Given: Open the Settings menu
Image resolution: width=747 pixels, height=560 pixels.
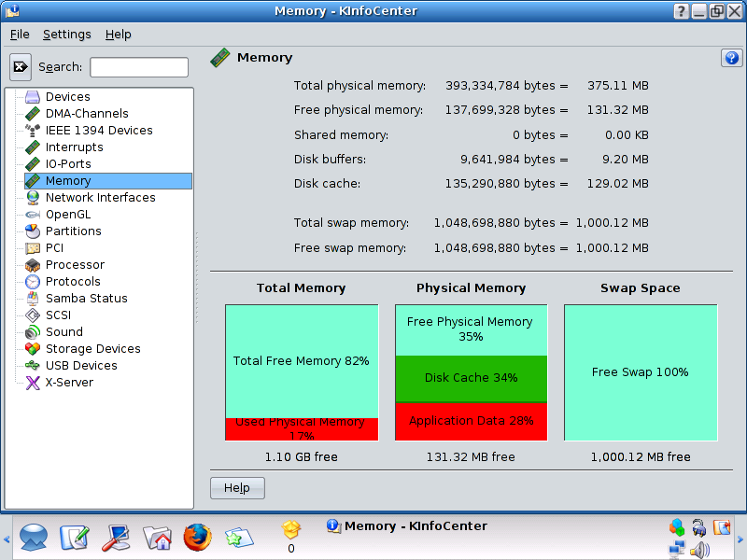Looking at the screenshot, I should coord(66,35).
